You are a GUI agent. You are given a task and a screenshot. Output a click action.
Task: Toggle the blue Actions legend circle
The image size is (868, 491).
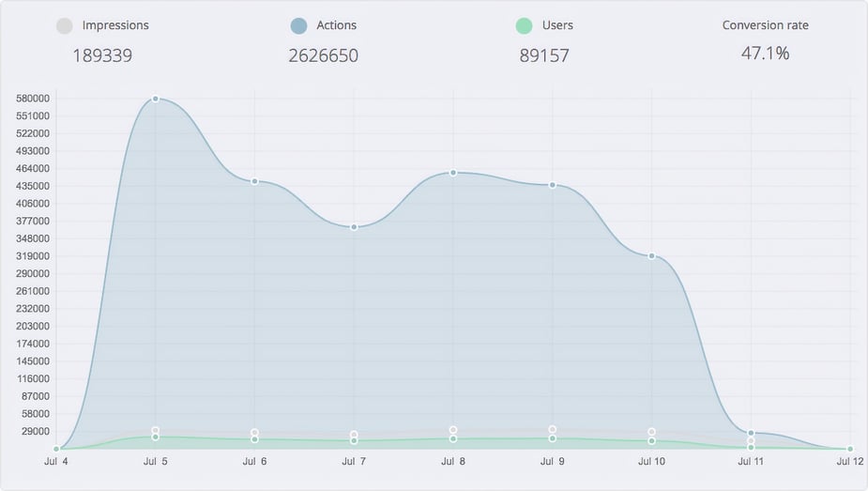click(299, 26)
